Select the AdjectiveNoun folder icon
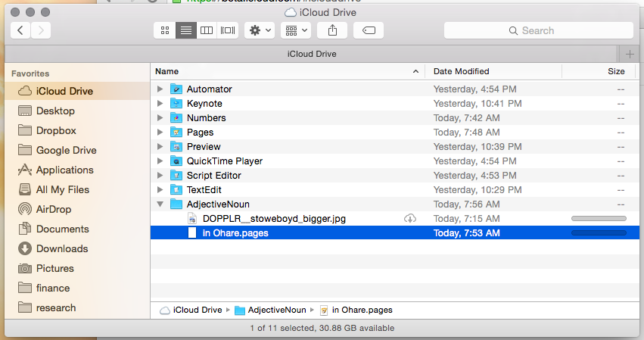Screen dimensions: 644x340 [176, 204]
